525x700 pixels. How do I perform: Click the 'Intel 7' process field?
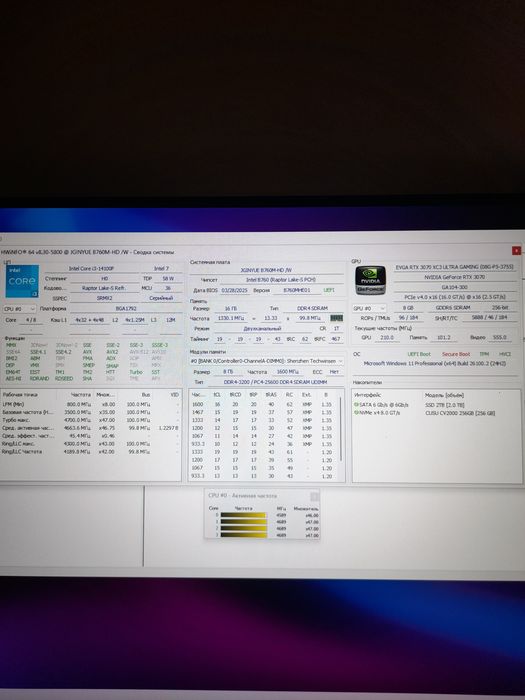click(x=162, y=268)
